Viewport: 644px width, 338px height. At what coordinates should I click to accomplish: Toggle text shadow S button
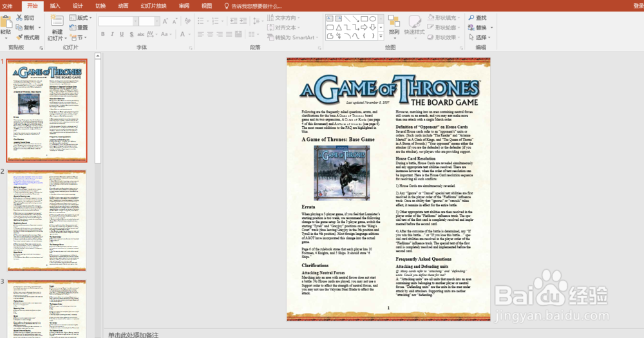(131, 35)
